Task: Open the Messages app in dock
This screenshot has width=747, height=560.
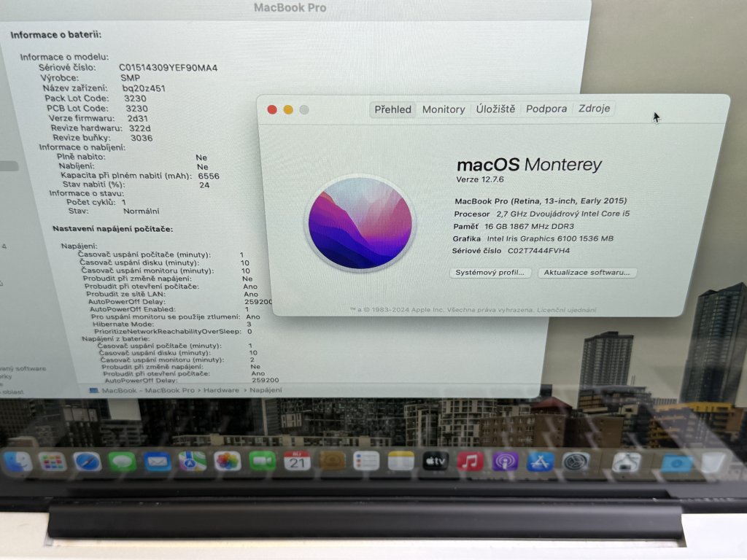Action: (122, 461)
